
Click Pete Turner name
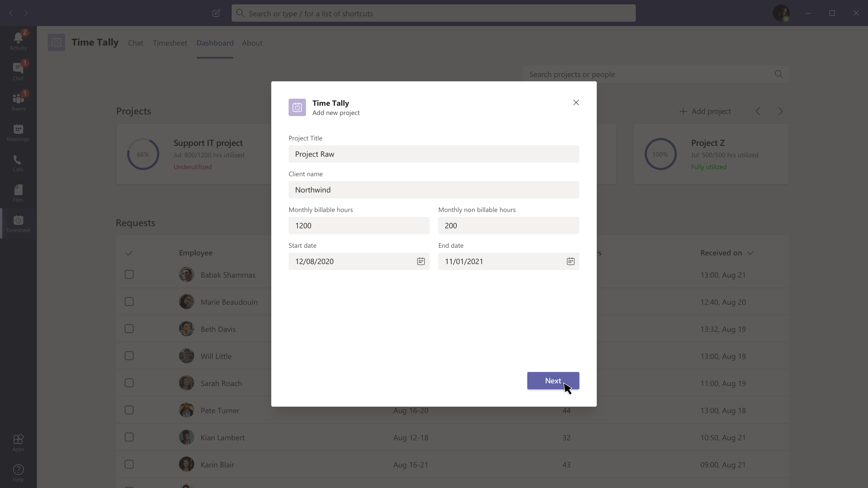tap(220, 410)
